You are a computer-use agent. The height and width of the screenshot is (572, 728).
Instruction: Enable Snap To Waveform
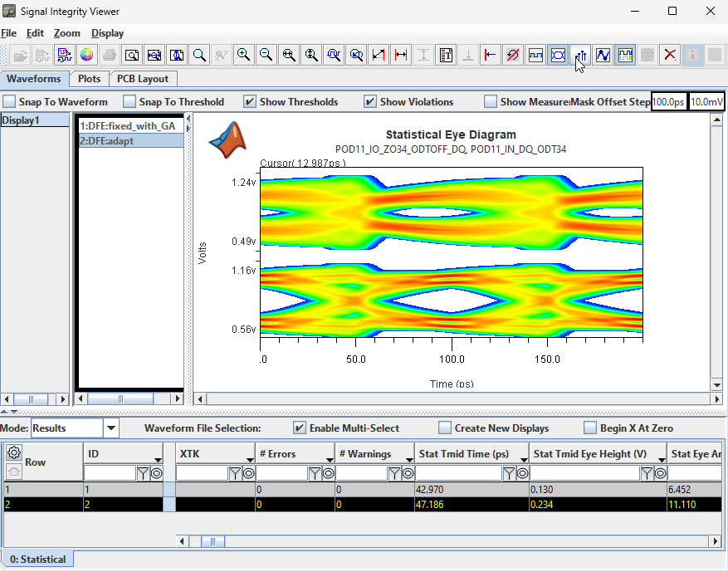9,102
